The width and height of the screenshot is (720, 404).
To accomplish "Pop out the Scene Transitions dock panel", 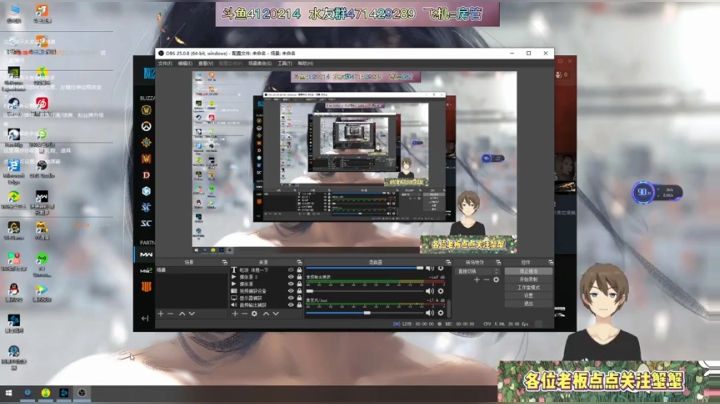I will (498, 262).
